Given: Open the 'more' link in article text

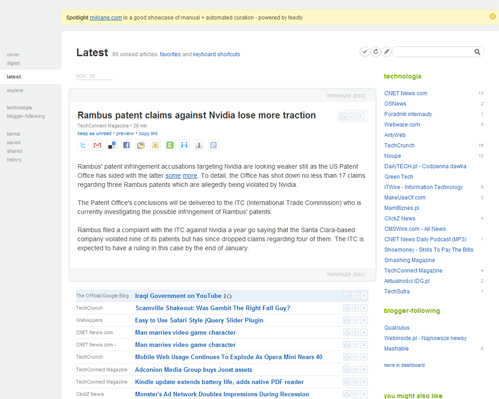Looking at the screenshot, I should click(190, 176).
